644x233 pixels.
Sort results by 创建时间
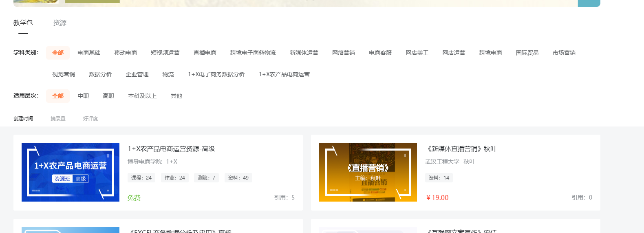coord(23,119)
